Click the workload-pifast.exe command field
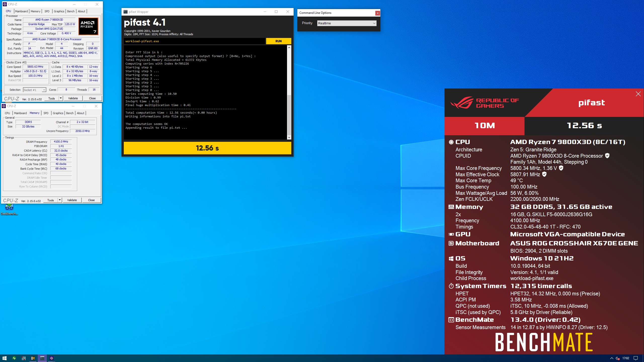 pos(194,41)
